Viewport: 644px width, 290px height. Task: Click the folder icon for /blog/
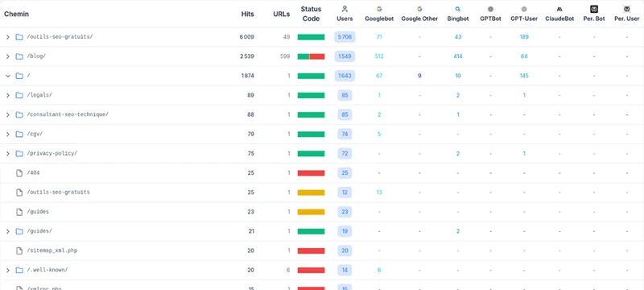point(19,56)
